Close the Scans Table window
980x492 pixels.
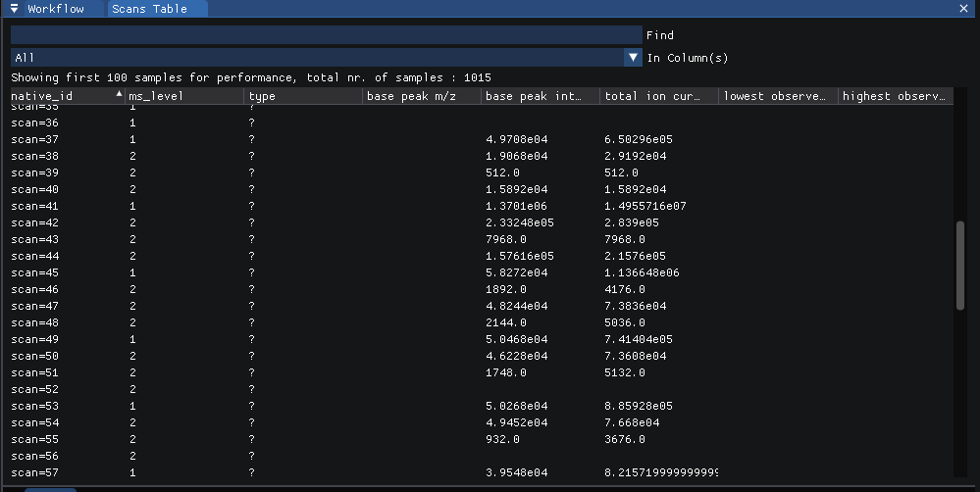coord(963,9)
